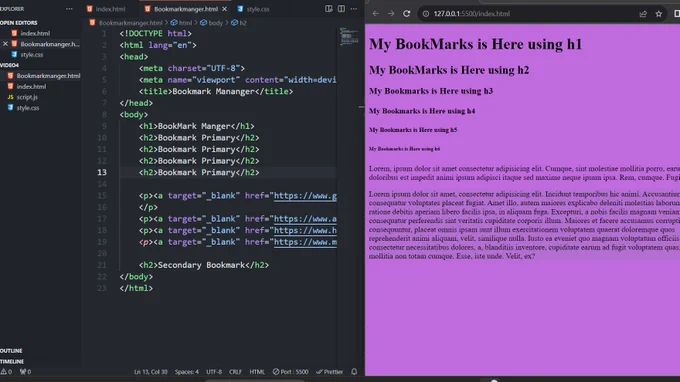Viewport: 680px width, 382px height.
Task: Click the open preview side icon
Action: pos(329,9)
